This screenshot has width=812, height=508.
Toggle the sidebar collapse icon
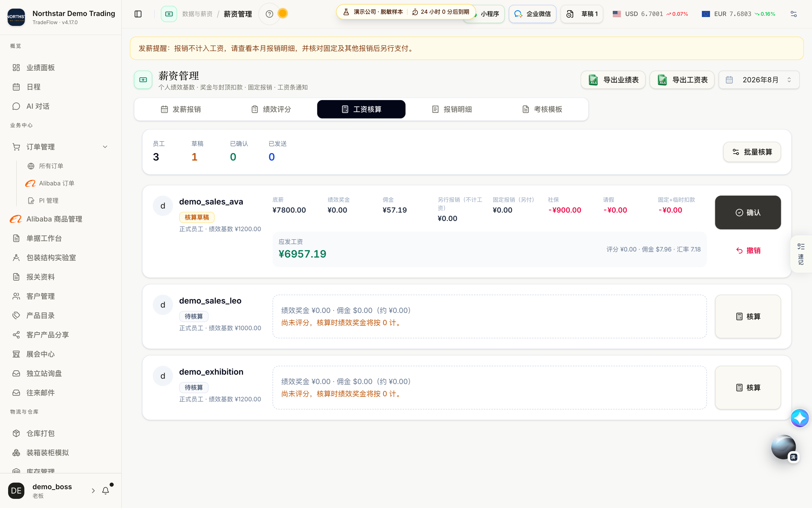[x=138, y=14]
